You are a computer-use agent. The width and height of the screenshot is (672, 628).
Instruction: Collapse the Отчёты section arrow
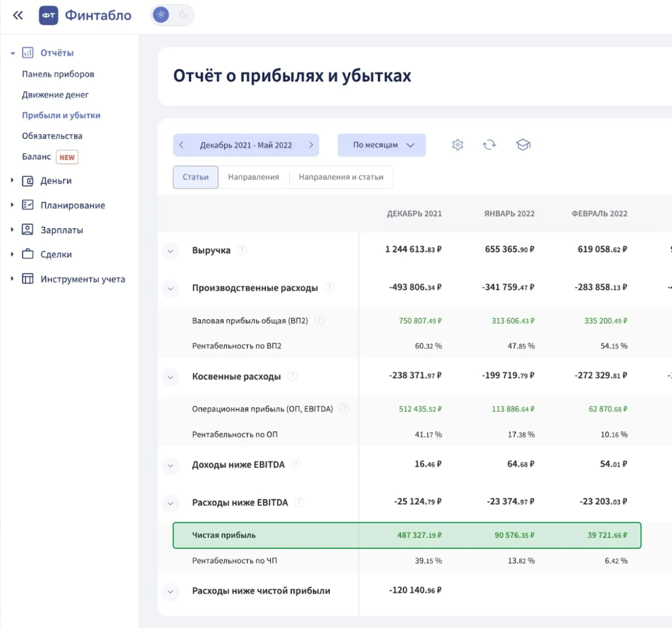pos(13,53)
